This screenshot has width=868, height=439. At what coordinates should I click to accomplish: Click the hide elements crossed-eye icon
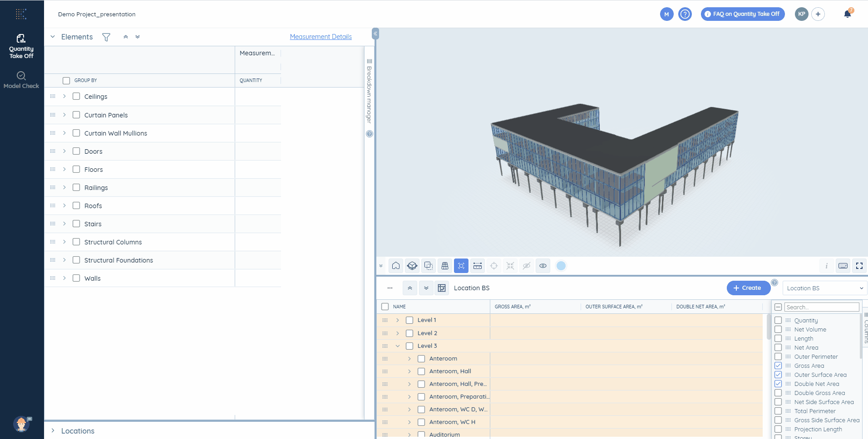point(527,266)
